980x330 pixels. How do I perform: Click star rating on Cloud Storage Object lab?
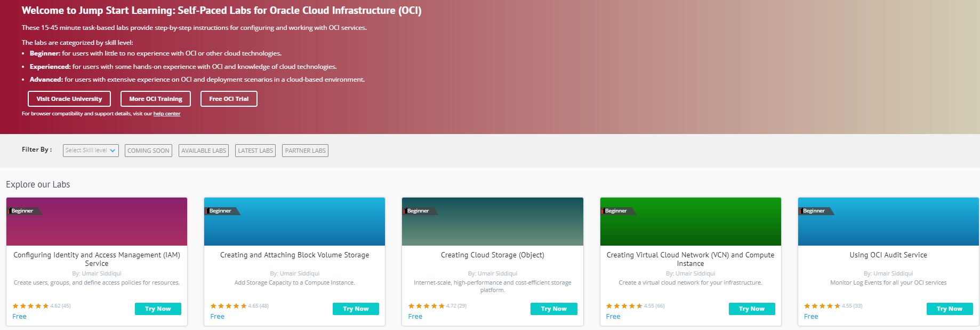coord(426,306)
